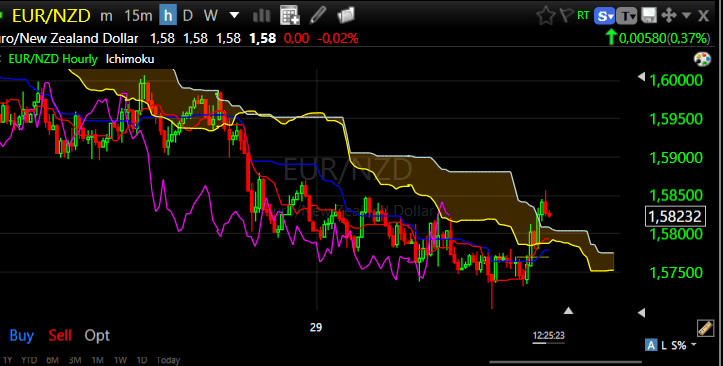The width and height of the screenshot is (723, 366).
Task: Open the S dropdown button
Action: pyautogui.click(x=604, y=16)
